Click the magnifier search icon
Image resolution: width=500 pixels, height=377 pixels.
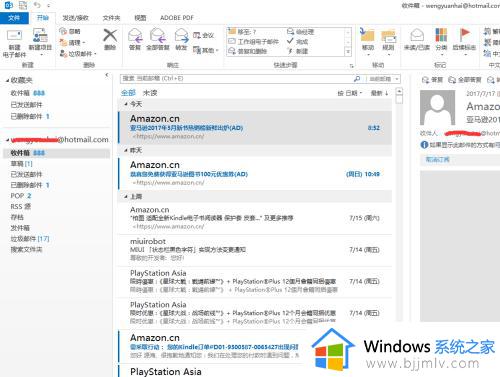click(x=357, y=79)
